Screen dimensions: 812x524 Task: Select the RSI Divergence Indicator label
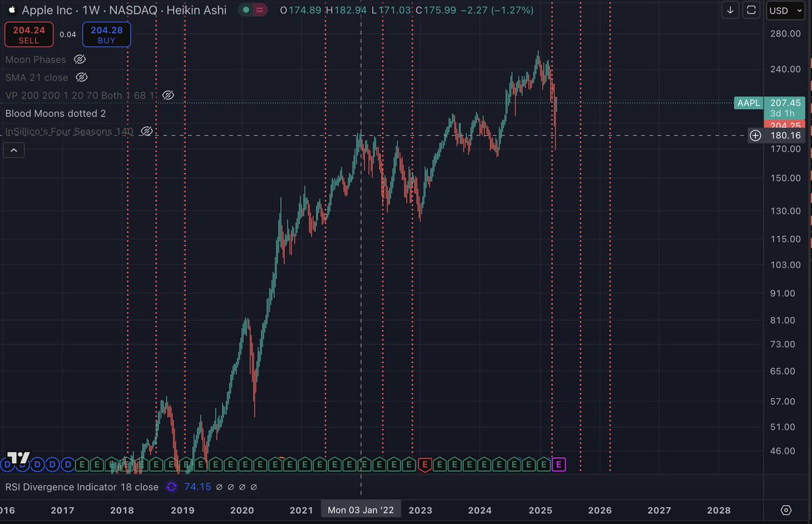(x=82, y=487)
